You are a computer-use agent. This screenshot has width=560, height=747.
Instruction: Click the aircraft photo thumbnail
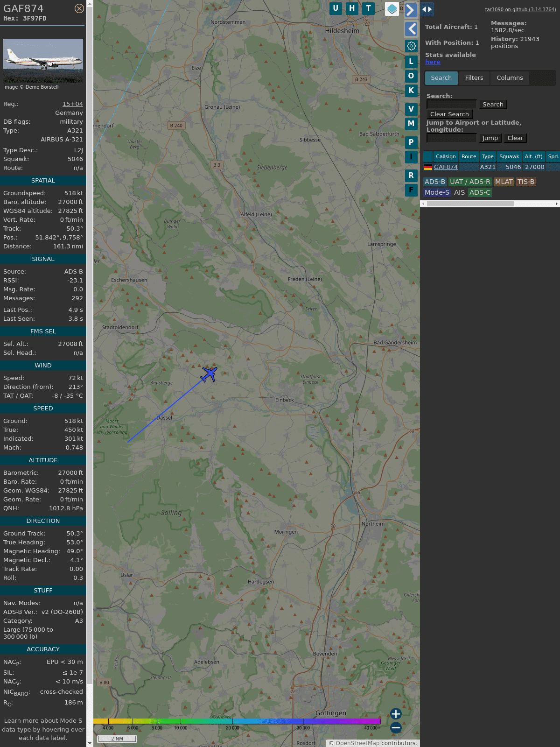click(x=43, y=61)
